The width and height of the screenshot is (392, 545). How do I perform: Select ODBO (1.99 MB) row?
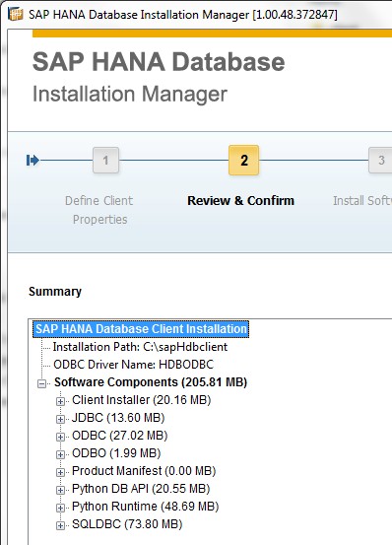[x=116, y=453]
